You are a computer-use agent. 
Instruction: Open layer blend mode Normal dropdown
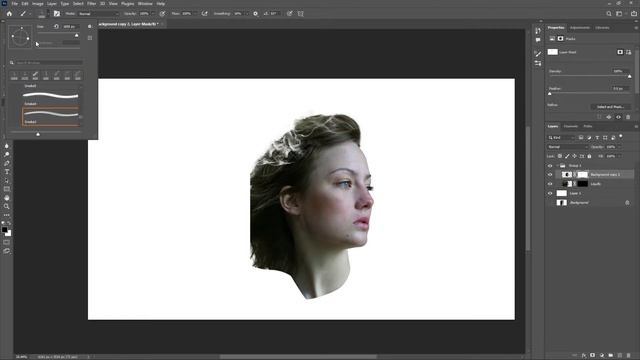coord(567,147)
